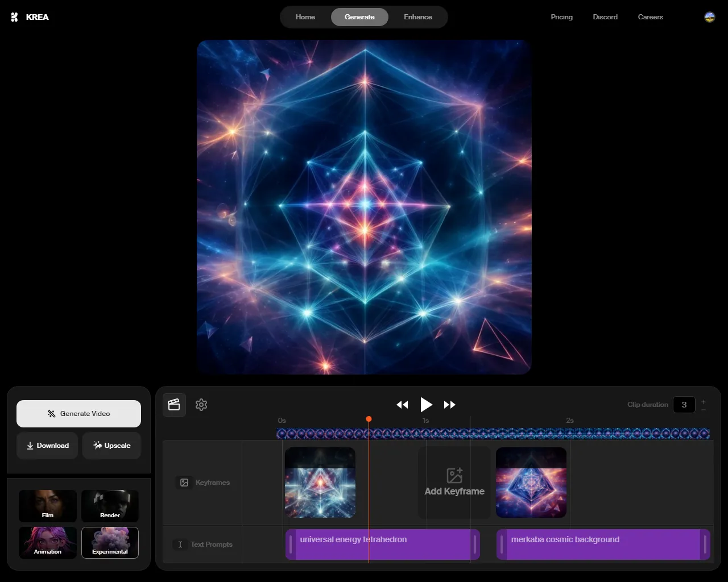Select the Experimental style preset
Image resolution: width=728 pixels, height=582 pixels.
point(110,542)
